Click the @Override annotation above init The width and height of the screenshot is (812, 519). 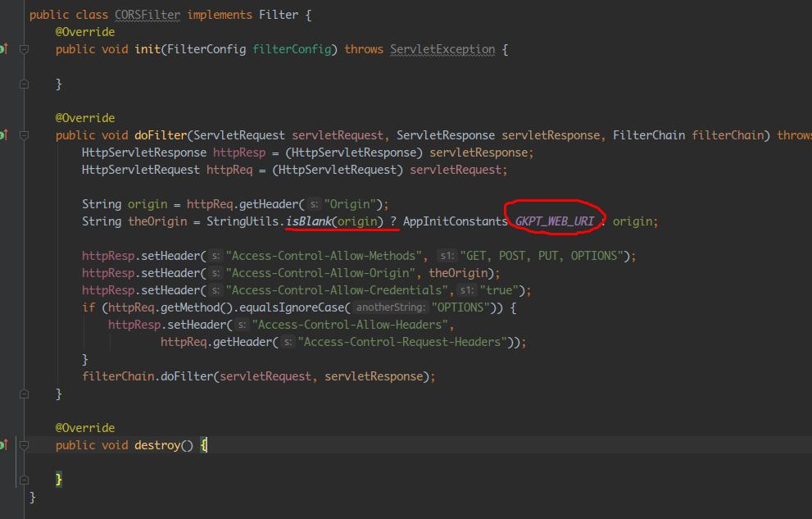(x=85, y=32)
